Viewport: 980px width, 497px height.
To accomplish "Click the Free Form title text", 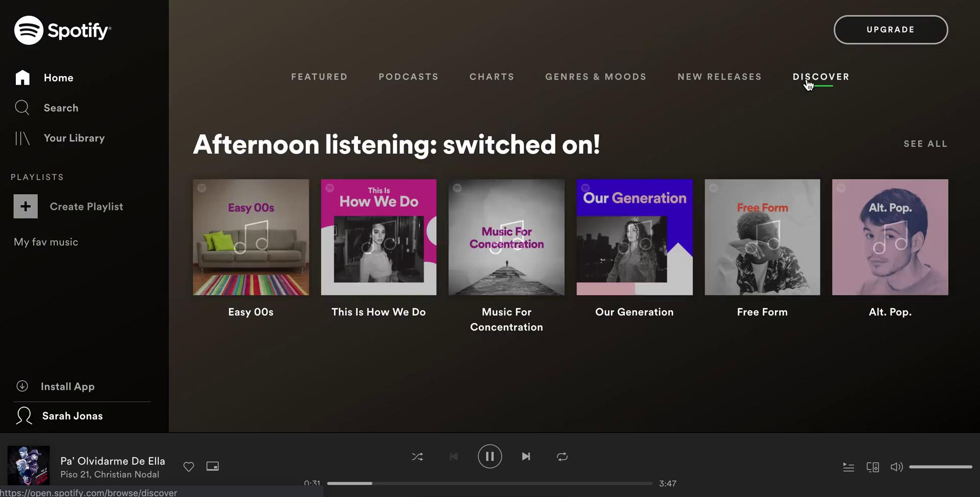I will coord(763,312).
